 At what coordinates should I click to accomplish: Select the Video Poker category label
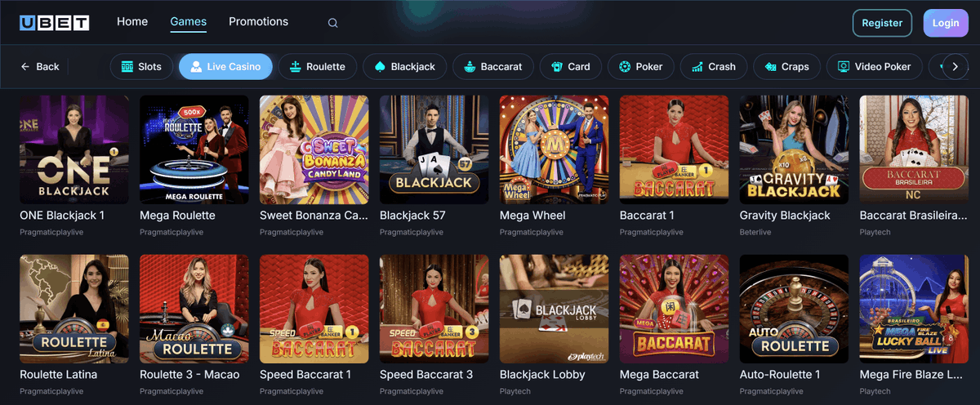point(883,67)
